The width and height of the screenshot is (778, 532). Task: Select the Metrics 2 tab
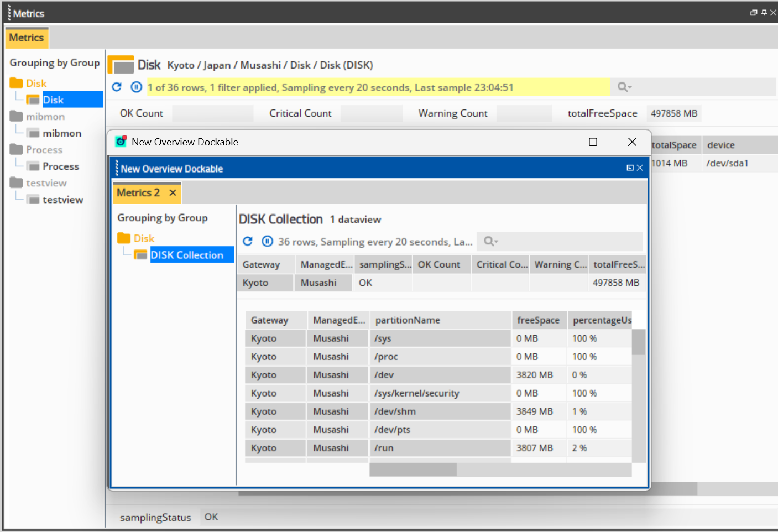[x=138, y=192]
